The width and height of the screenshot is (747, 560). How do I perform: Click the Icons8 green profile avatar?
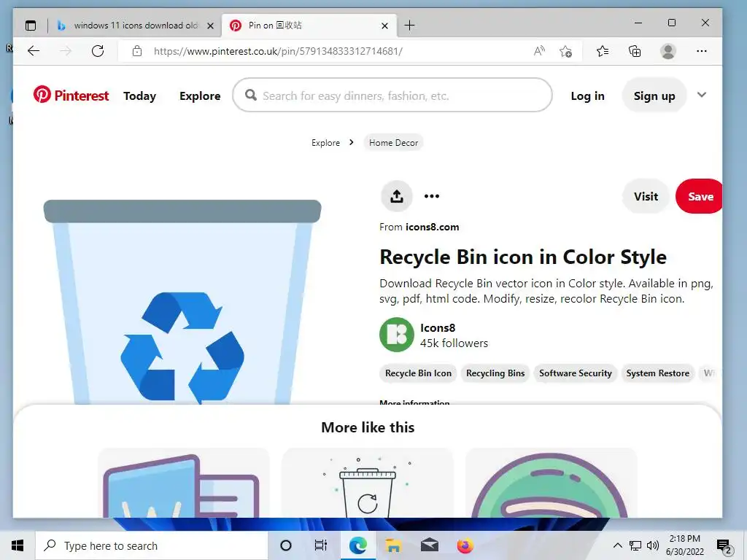[396, 335]
